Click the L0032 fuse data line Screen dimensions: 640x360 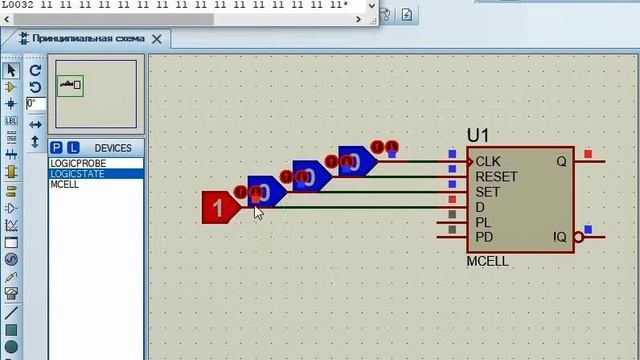[176, 5]
